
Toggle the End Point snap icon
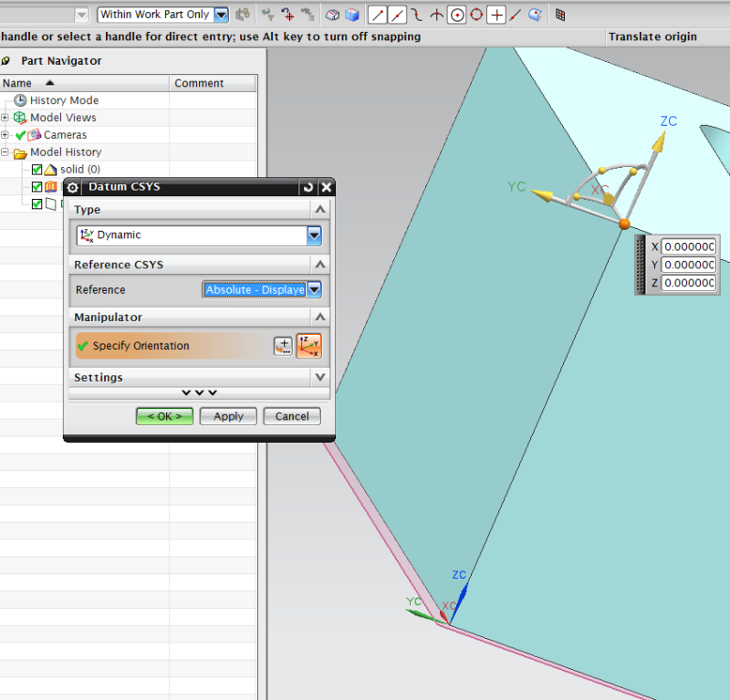[x=377, y=15]
